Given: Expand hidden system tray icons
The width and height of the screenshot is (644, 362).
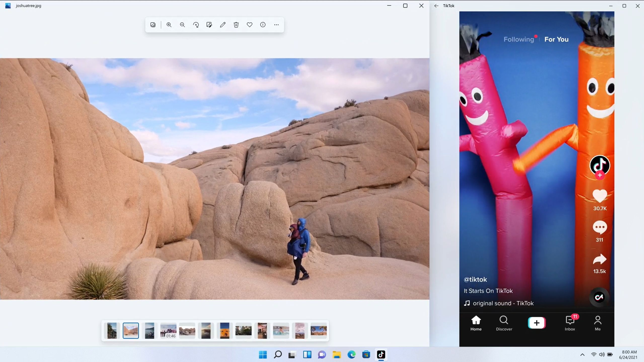Looking at the screenshot, I should point(582,354).
